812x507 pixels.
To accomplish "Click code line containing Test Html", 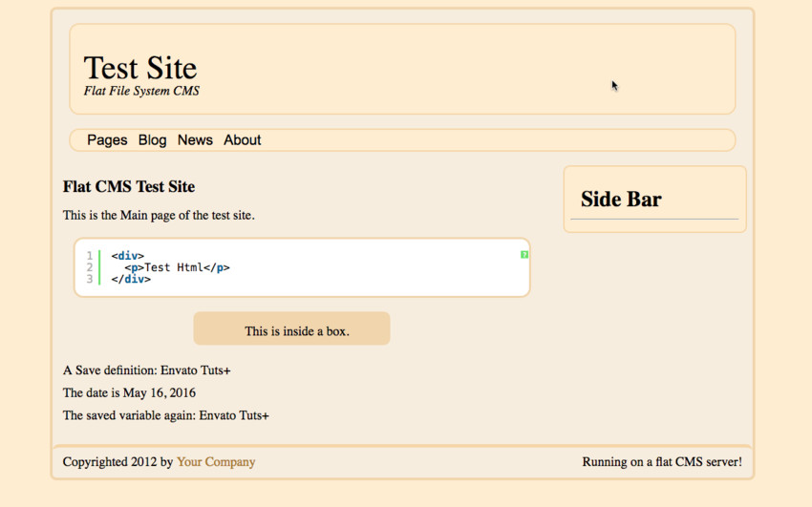I will click(x=177, y=267).
